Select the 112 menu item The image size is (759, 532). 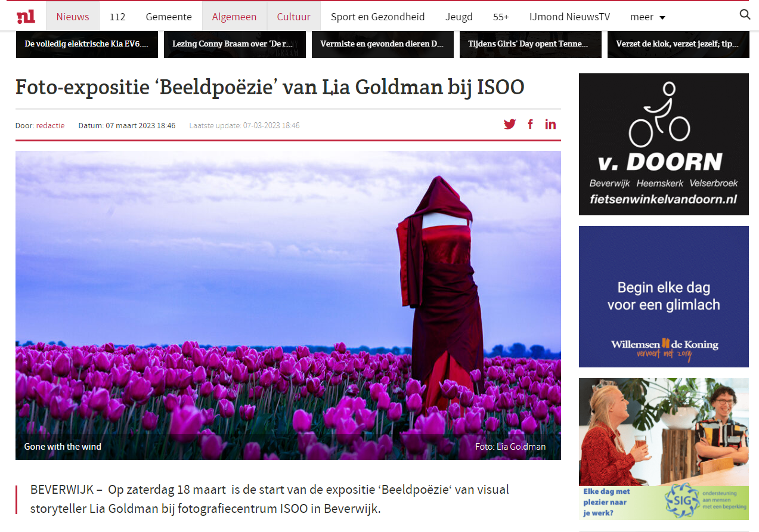pos(117,17)
